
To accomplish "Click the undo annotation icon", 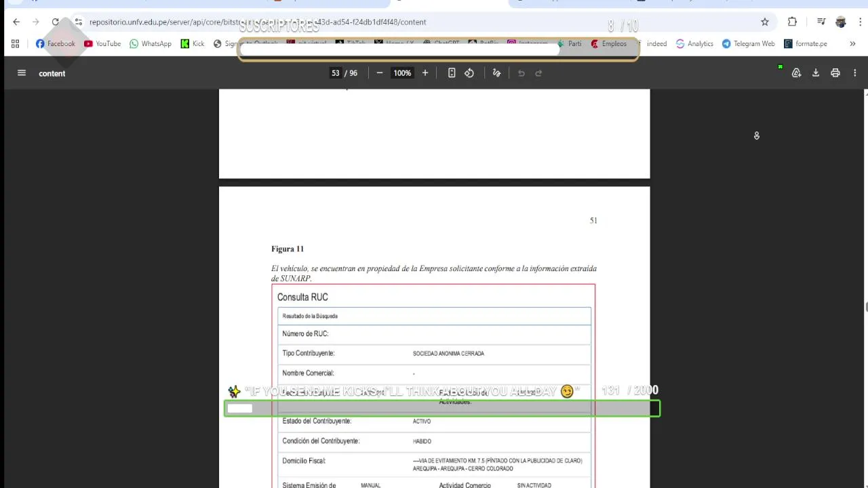I will pyautogui.click(x=521, y=73).
